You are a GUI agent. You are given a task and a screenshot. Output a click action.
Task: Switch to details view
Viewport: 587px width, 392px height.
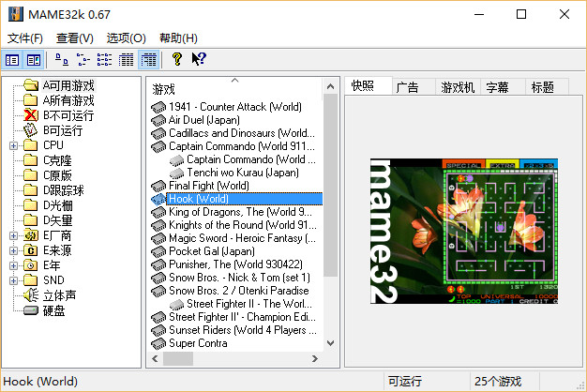[x=126, y=60]
